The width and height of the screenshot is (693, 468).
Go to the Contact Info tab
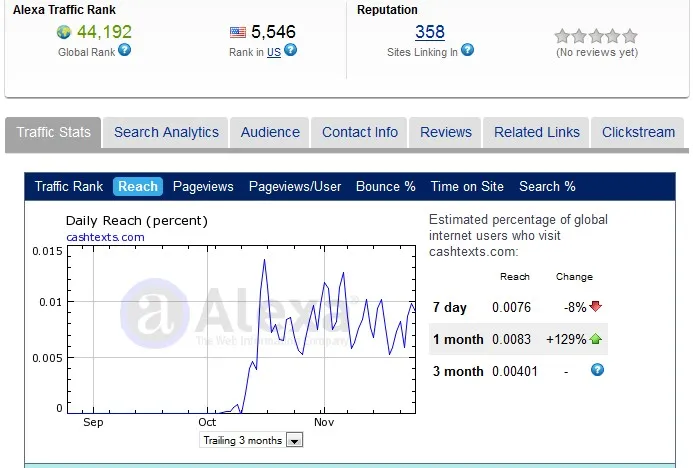point(360,132)
